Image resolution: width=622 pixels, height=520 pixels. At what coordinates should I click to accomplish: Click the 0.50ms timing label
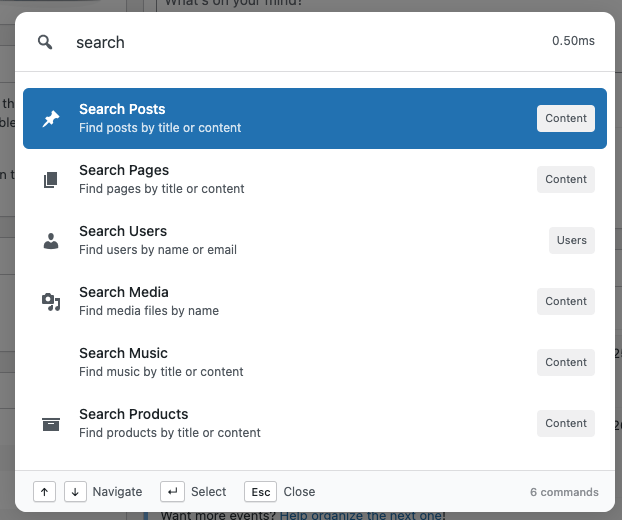point(573,41)
